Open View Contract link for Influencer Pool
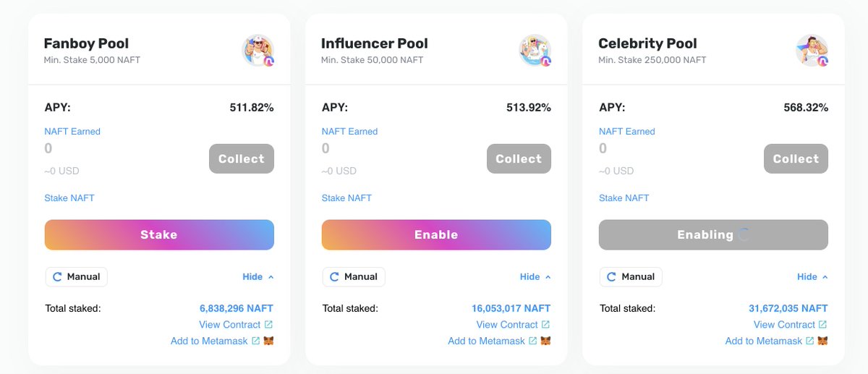Viewport: 868px width, 374px height. pyautogui.click(x=507, y=325)
